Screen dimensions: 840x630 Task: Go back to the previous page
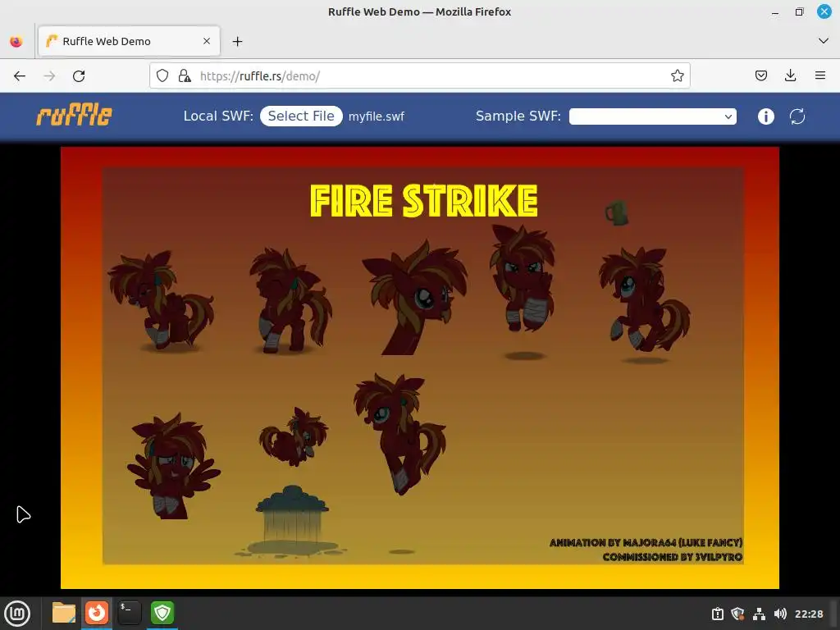[x=20, y=76]
